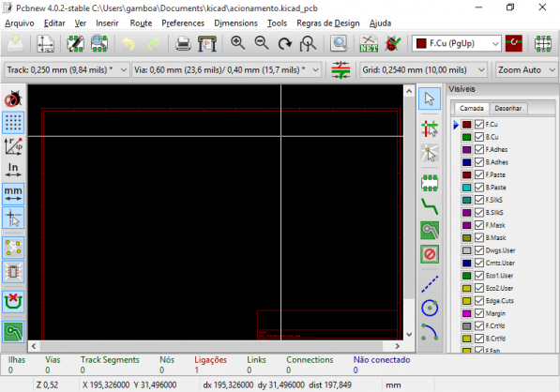This screenshot has width=560, height=392.
Task: Select add keepout area tool
Action: (430, 254)
